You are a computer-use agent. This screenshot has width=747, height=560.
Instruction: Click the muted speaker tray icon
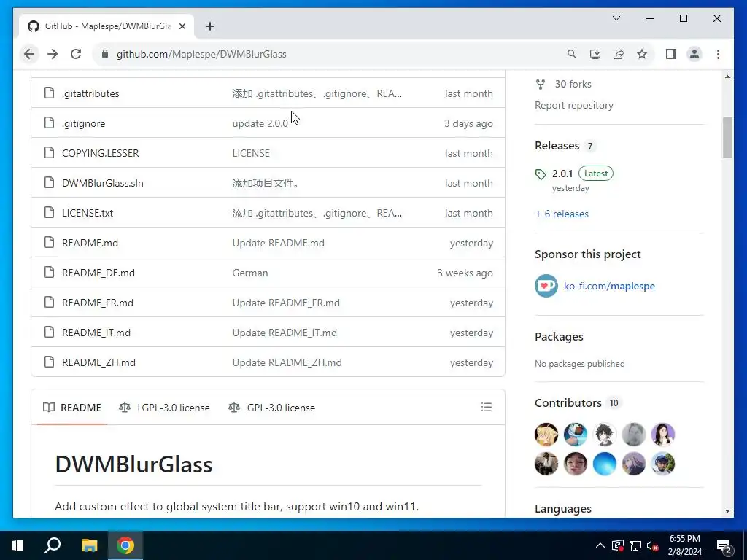(652, 545)
